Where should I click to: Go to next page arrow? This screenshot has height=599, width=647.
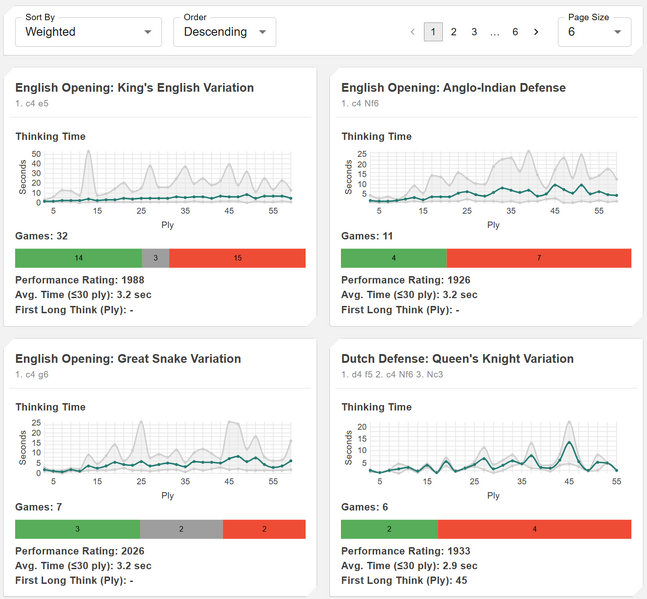click(x=536, y=32)
